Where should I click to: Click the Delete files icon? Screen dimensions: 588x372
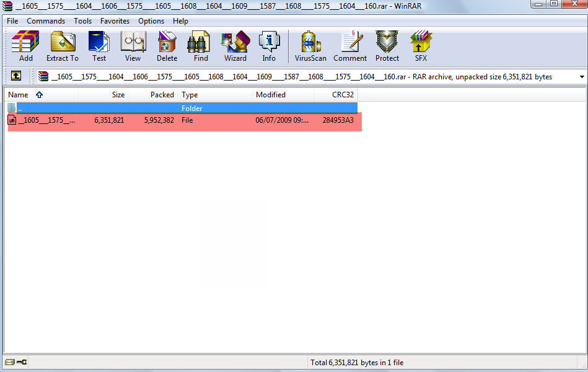click(167, 46)
